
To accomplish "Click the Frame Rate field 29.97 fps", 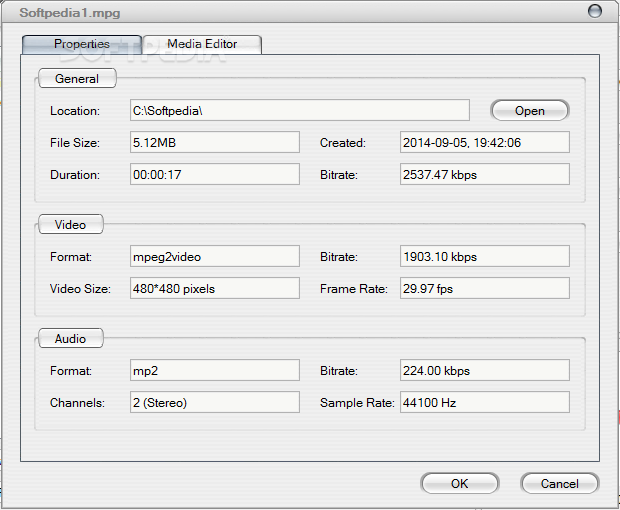I will (x=485, y=288).
